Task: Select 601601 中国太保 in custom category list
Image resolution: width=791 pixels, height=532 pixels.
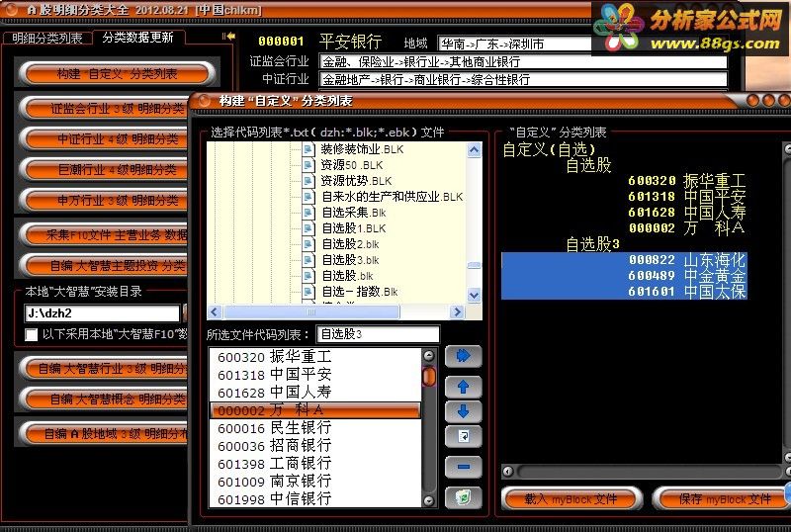Action: pos(624,292)
